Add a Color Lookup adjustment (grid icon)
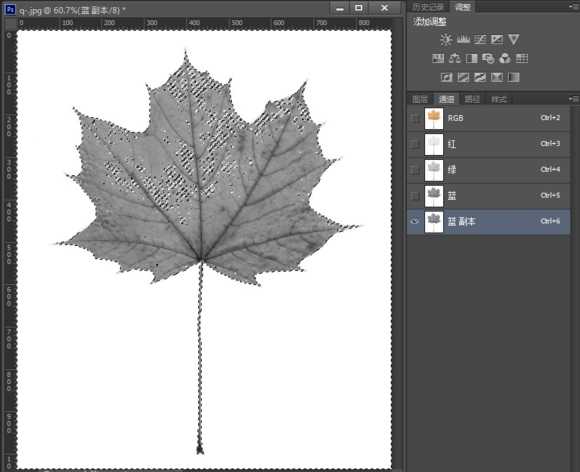580x472 pixels. [522, 58]
